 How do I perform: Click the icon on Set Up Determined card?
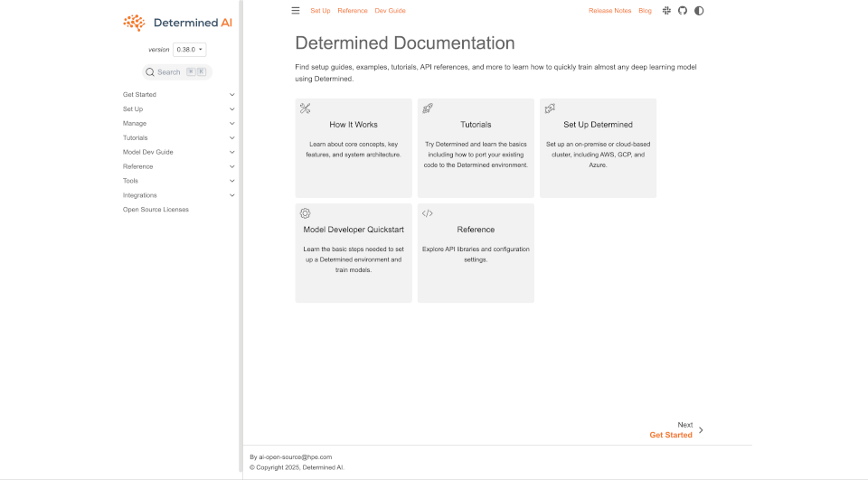point(550,108)
